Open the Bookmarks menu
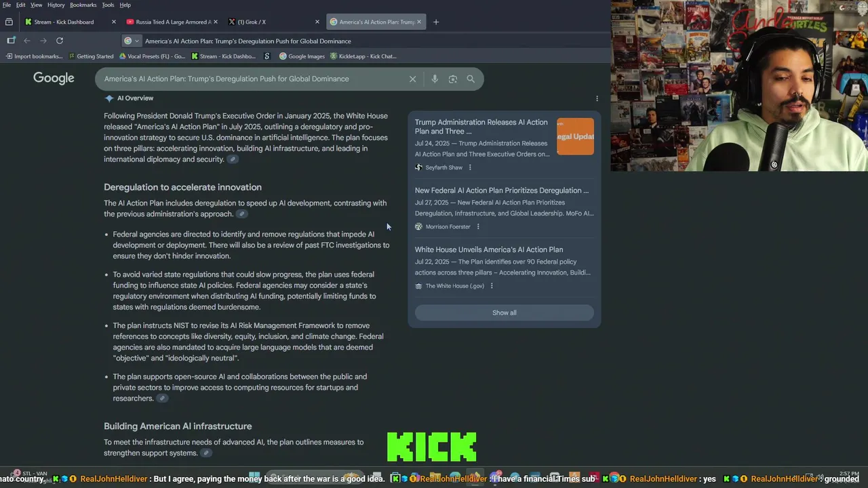Screen dimensions: 868x488 click(x=83, y=5)
